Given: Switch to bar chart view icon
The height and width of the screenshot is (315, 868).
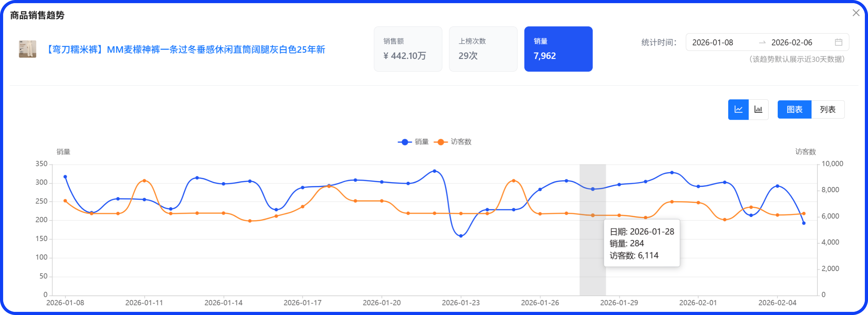Looking at the screenshot, I should click(758, 110).
